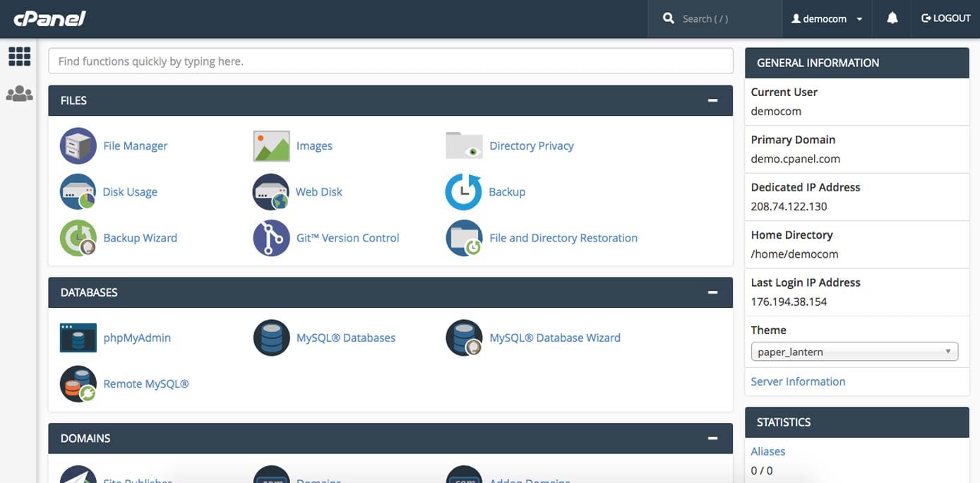Open the MySQL Database Wizard icon
The image size is (980, 483).
point(464,338)
